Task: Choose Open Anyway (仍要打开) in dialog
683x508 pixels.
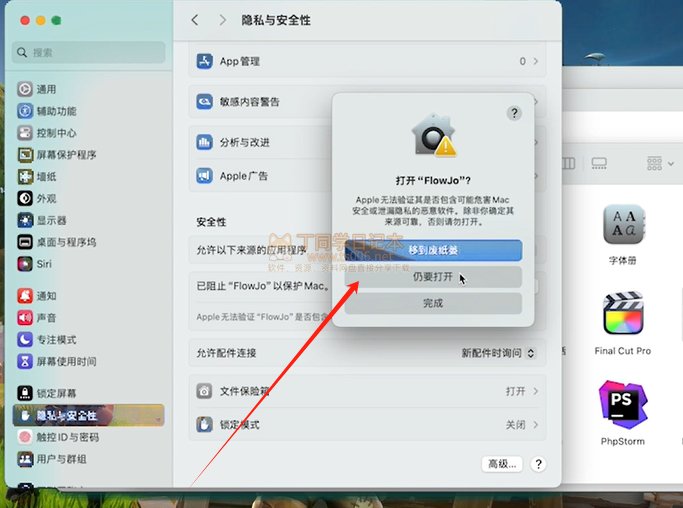Action: tap(433, 277)
